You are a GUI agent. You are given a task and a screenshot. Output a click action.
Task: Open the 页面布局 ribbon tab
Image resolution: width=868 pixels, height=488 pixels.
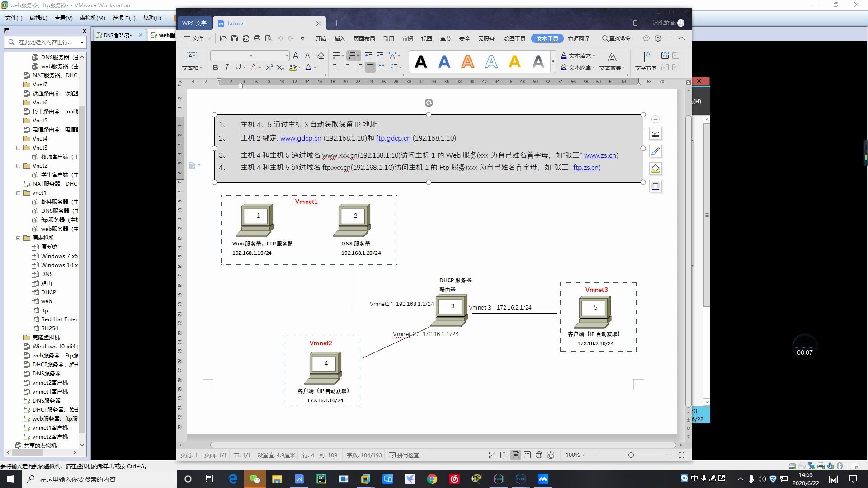pyautogui.click(x=364, y=38)
